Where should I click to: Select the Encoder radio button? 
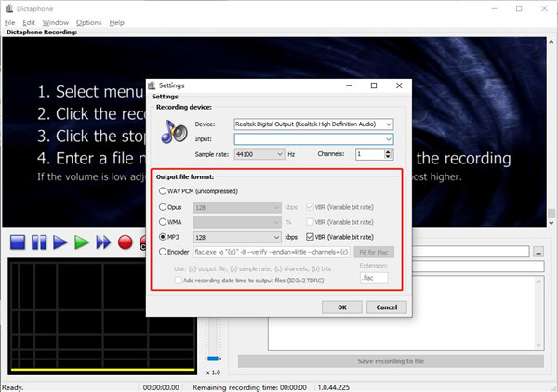click(x=163, y=252)
